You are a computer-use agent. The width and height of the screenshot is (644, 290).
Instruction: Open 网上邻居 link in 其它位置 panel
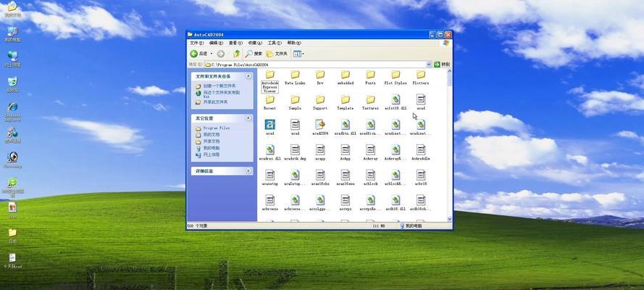pyautogui.click(x=211, y=154)
